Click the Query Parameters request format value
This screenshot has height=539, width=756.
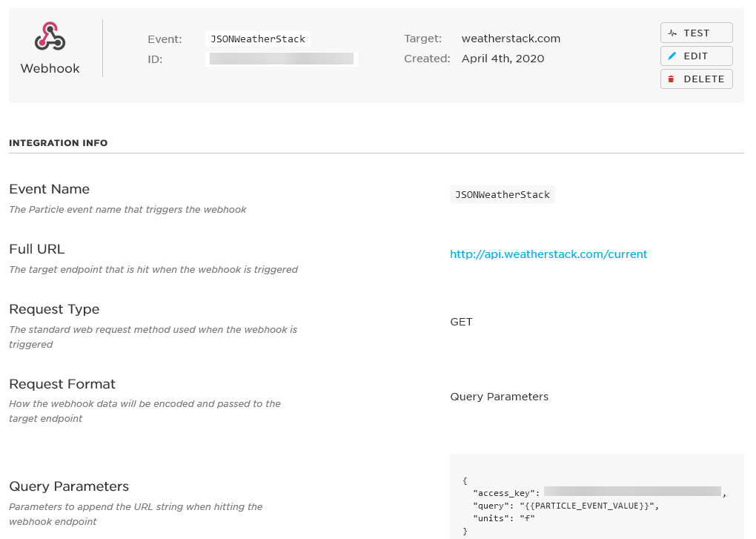click(499, 397)
